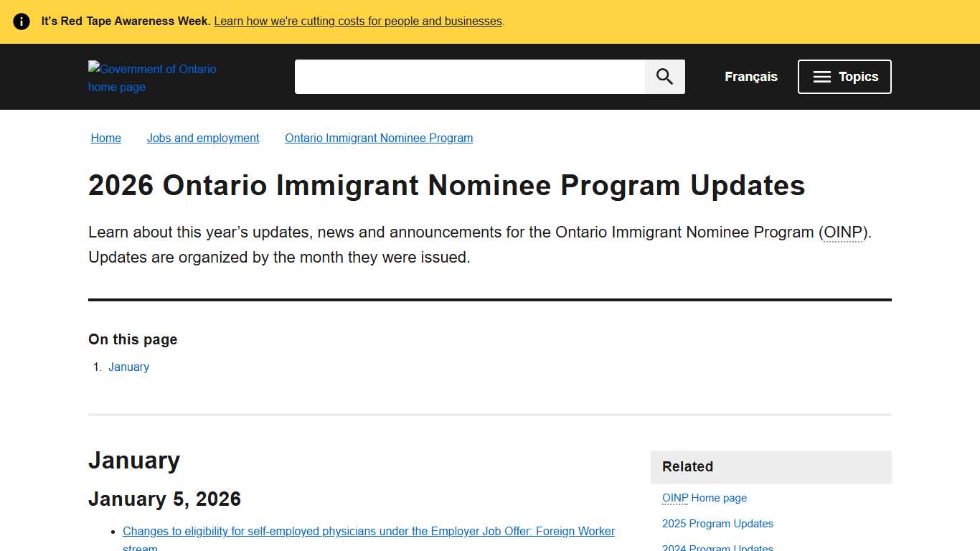Jump to the January section from contents
The image size is (980, 551).
(x=128, y=367)
